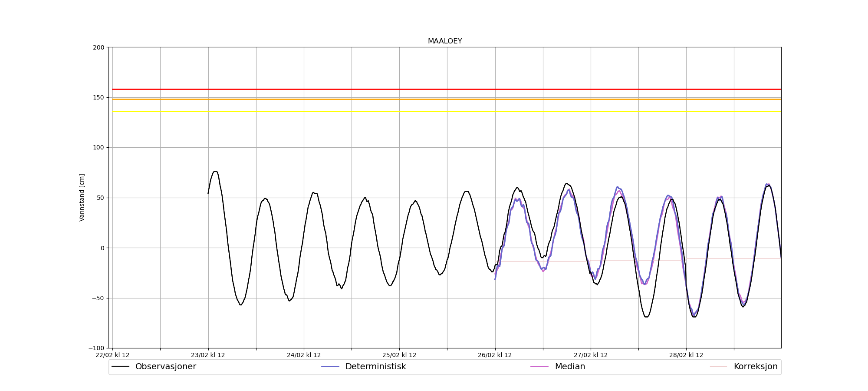This screenshot has width=868, height=391.
Task: Click the black Observasjoner legend line sample
Action: tap(121, 367)
